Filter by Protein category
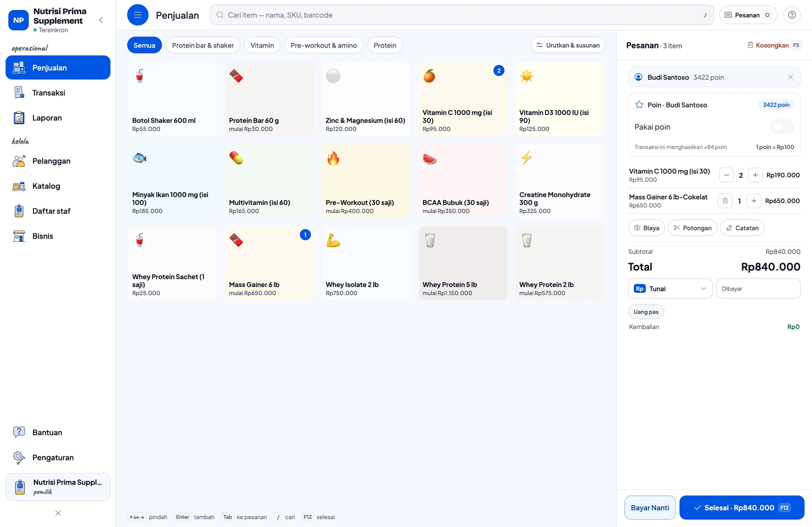812x527 pixels. tap(384, 45)
